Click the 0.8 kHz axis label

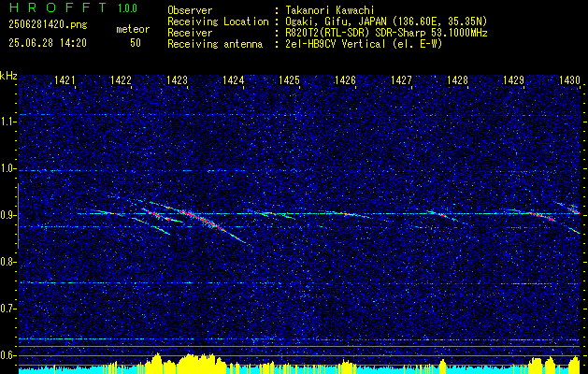pyautogui.click(x=7, y=262)
